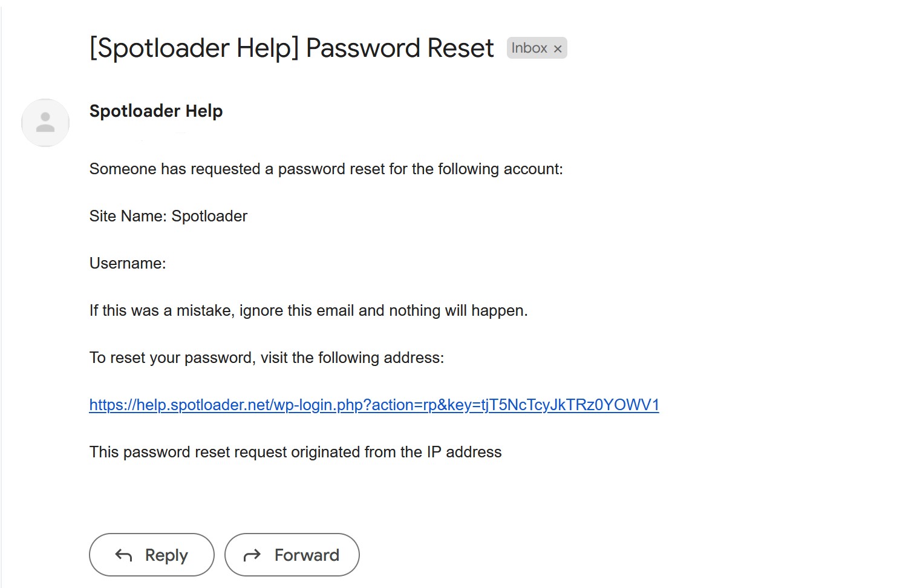Select the Inbox category tag

tap(530, 48)
